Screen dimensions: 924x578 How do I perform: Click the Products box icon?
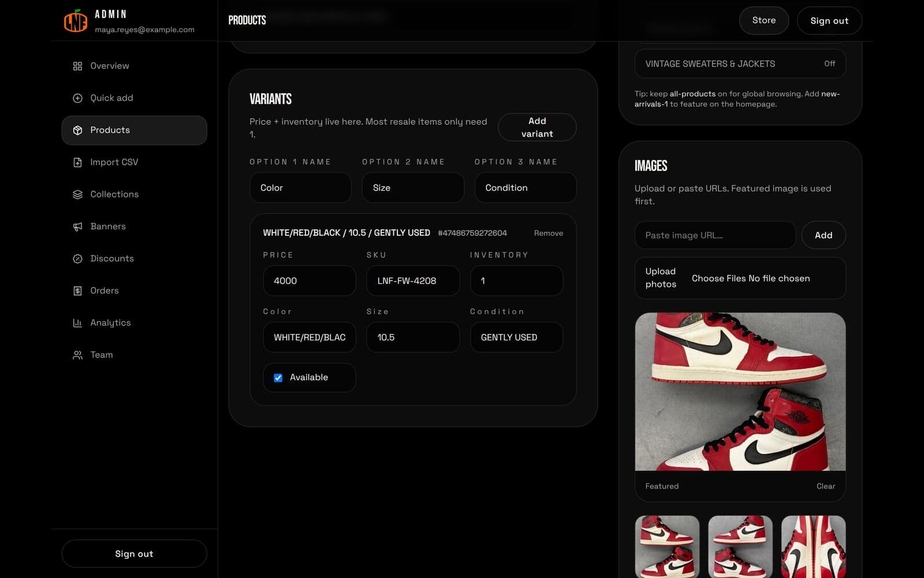(77, 130)
